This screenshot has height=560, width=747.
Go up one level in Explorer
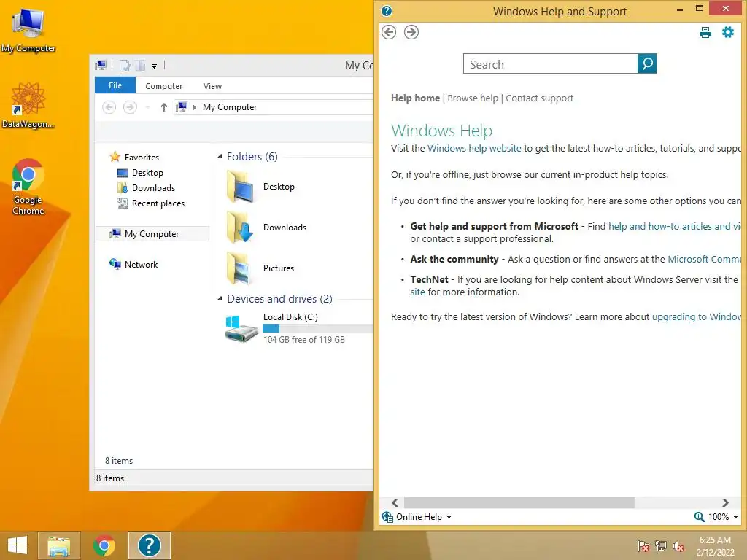(x=164, y=107)
